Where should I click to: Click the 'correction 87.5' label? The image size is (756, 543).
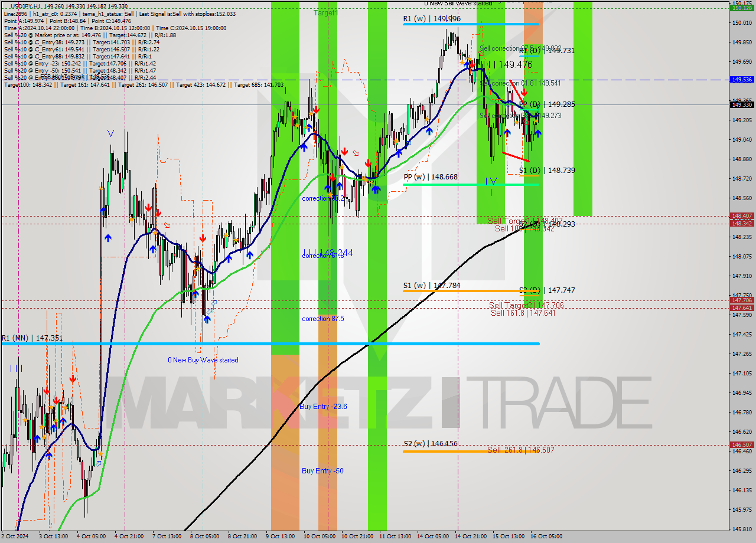click(x=322, y=319)
